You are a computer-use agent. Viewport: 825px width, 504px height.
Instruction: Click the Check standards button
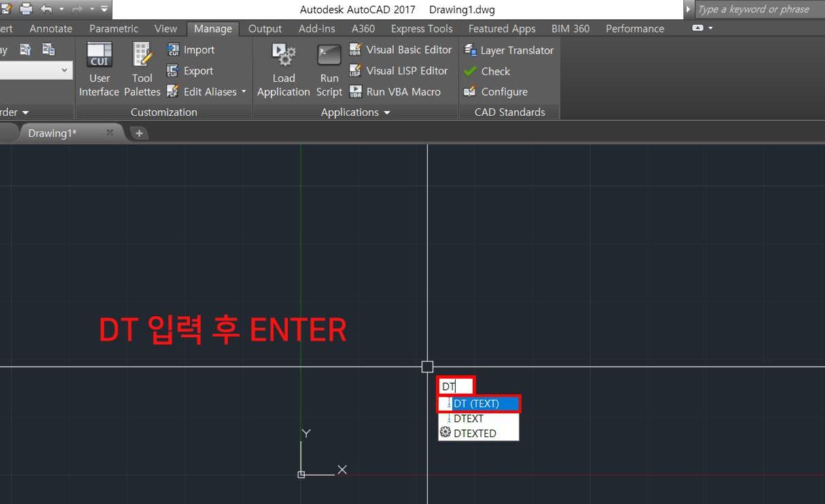click(x=487, y=71)
